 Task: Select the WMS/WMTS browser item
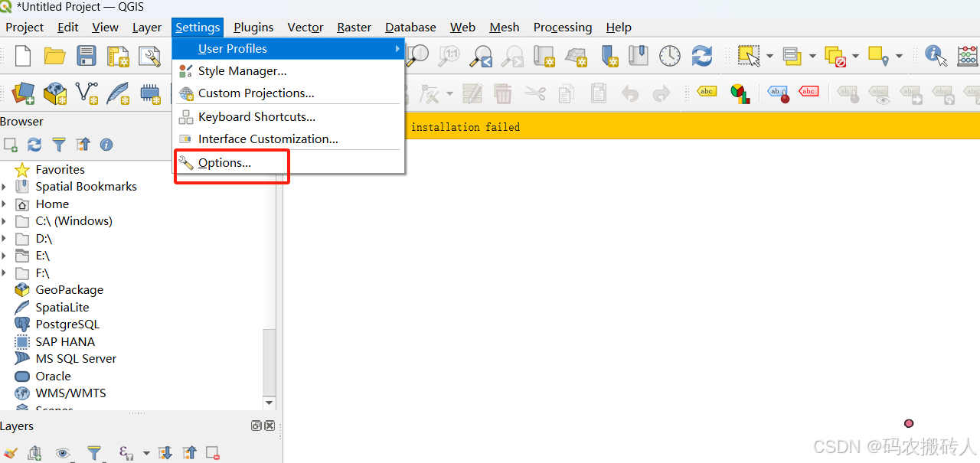point(60,393)
